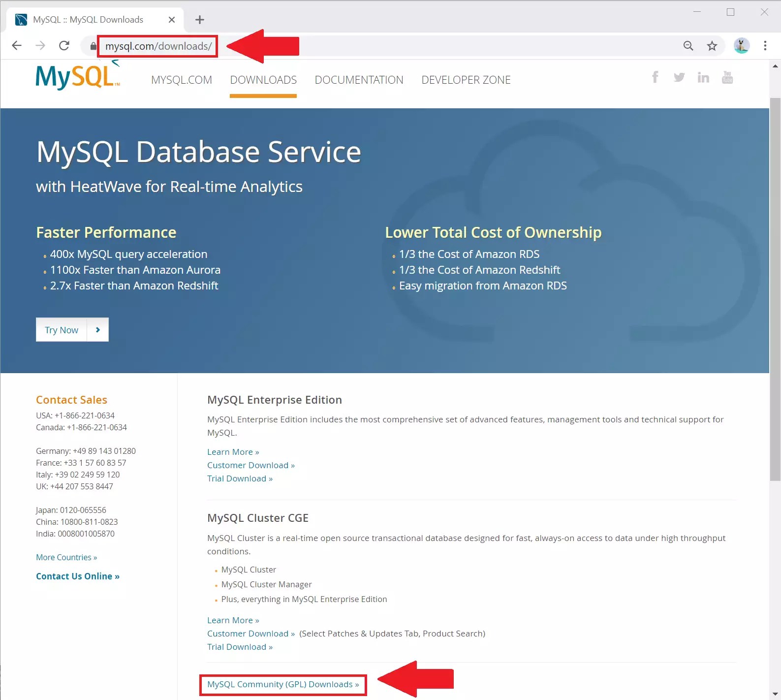Go to MYSQL.COM nav item
The width and height of the screenshot is (781, 700).
pyautogui.click(x=182, y=80)
